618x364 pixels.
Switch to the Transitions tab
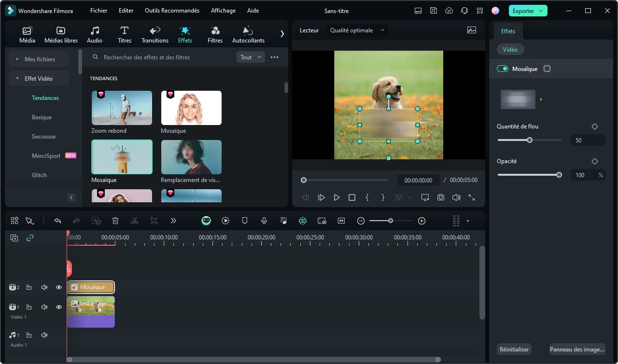point(155,35)
